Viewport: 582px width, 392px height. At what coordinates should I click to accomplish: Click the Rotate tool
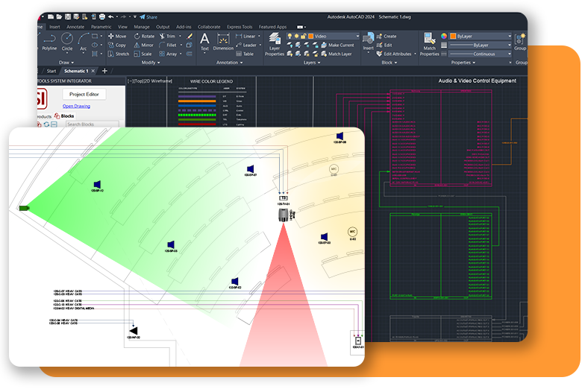(143, 36)
